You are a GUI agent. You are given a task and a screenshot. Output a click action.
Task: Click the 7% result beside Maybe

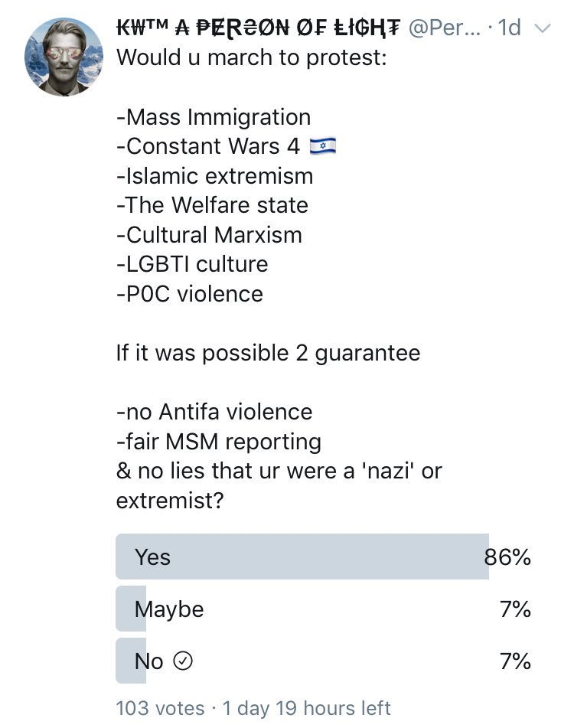pos(515,609)
